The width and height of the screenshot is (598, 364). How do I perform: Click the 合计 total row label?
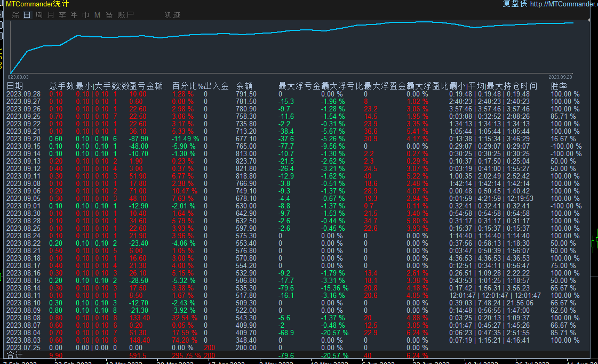click(15, 355)
